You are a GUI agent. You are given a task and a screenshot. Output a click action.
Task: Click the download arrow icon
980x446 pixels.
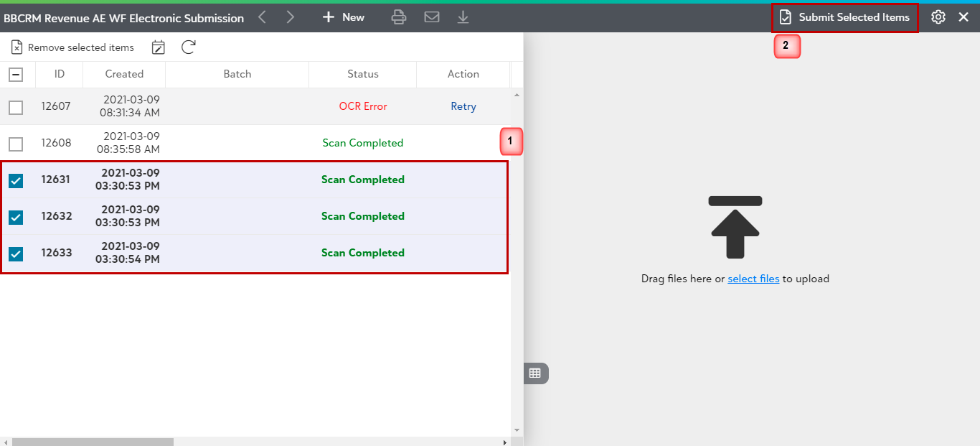click(x=463, y=17)
